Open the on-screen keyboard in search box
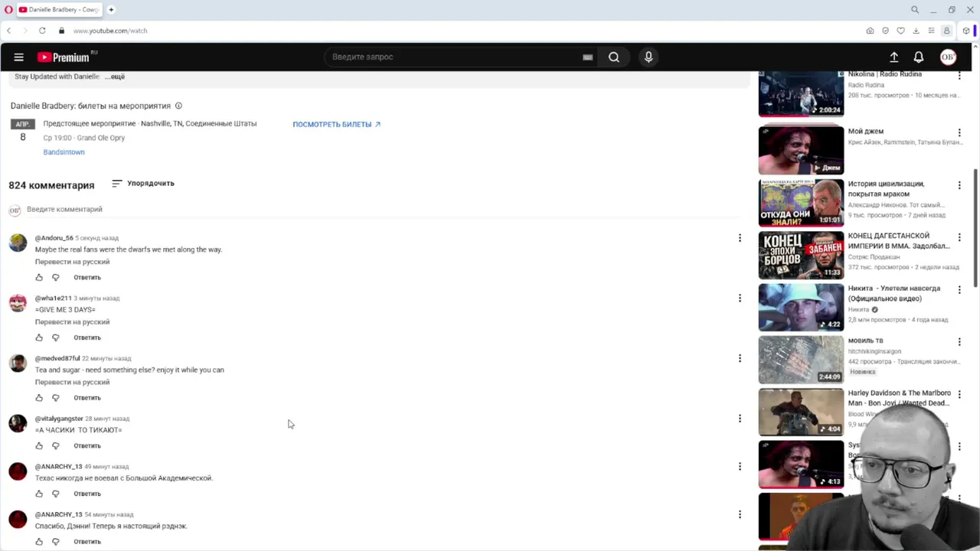The width and height of the screenshot is (980, 551). tap(587, 57)
